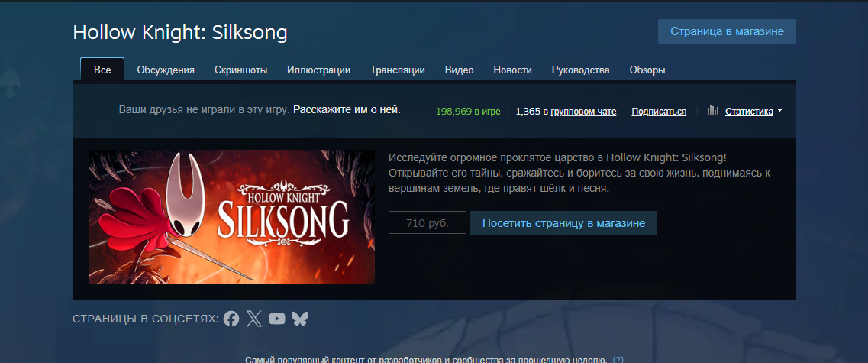Open the Руководства tab
This screenshot has height=363, width=868.
(x=581, y=70)
